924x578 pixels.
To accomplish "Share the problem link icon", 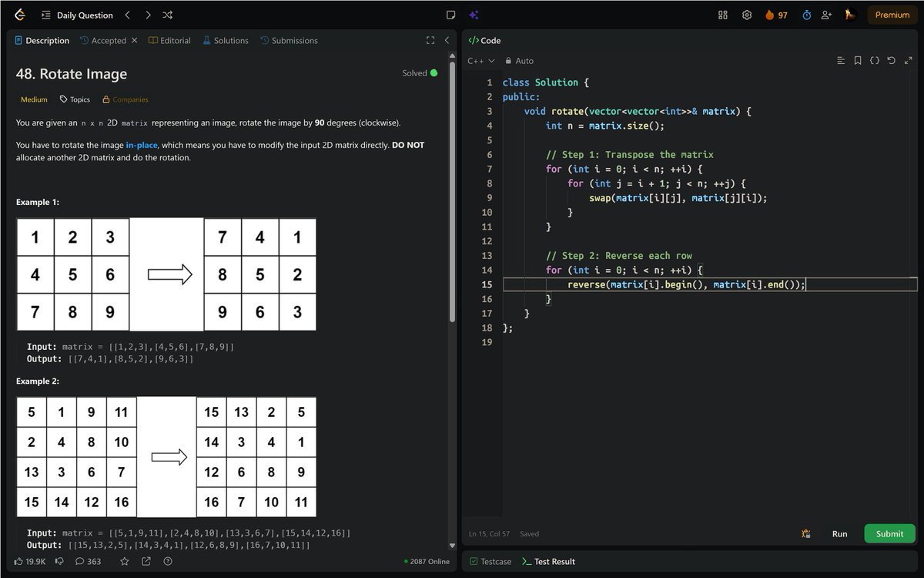I will 146,561.
